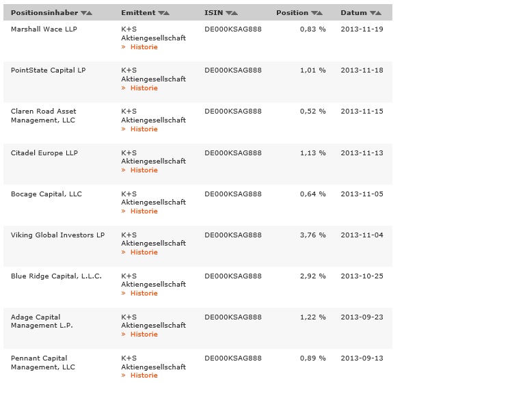The width and height of the screenshot is (525, 420).
Task: Sort Position column descending with down arrow
Action: (314, 13)
